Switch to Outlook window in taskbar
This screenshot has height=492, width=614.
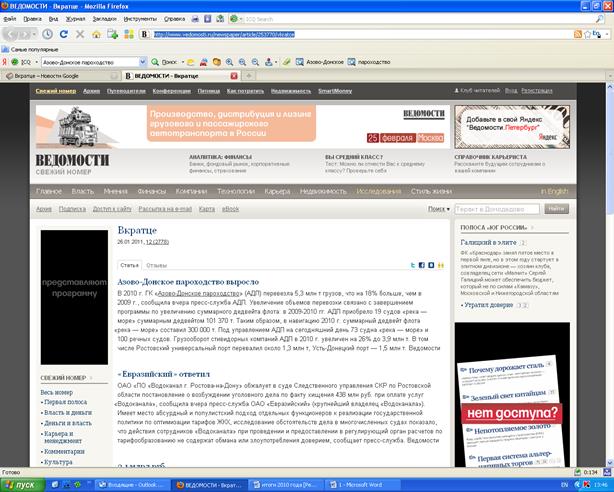[133, 485]
